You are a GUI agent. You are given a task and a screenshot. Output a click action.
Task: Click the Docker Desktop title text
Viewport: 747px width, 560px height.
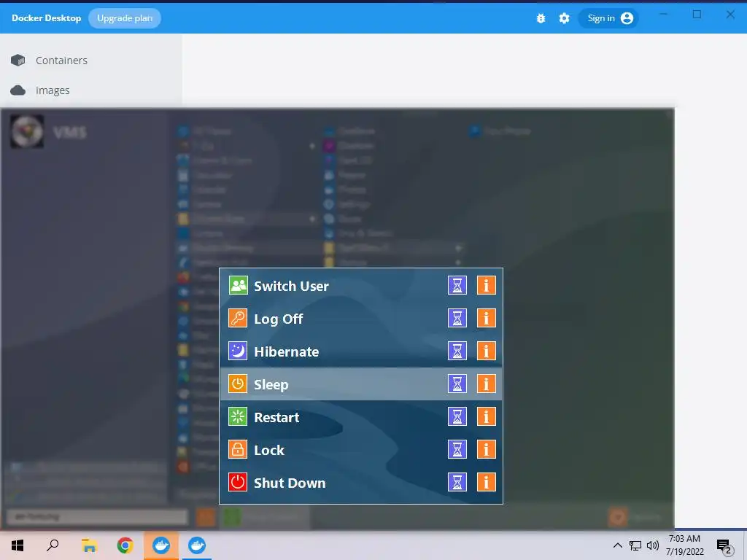46,18
